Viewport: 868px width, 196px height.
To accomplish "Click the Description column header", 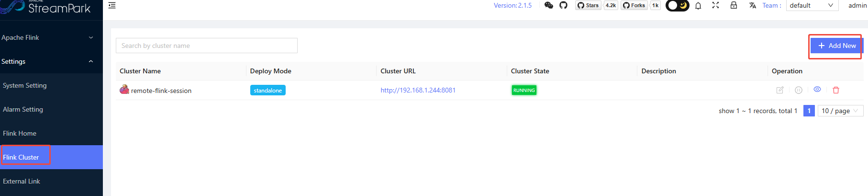I will (x=659, y=71).
